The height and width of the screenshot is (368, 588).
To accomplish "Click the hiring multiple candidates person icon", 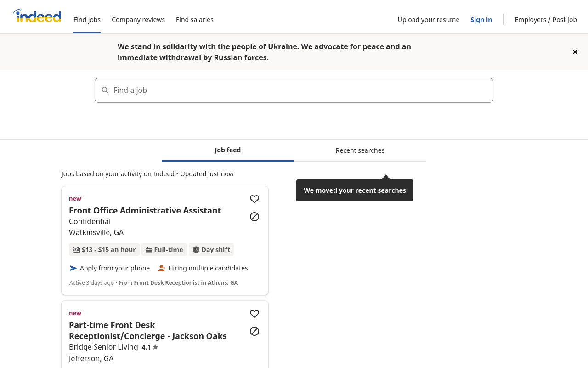I will 162,268.
